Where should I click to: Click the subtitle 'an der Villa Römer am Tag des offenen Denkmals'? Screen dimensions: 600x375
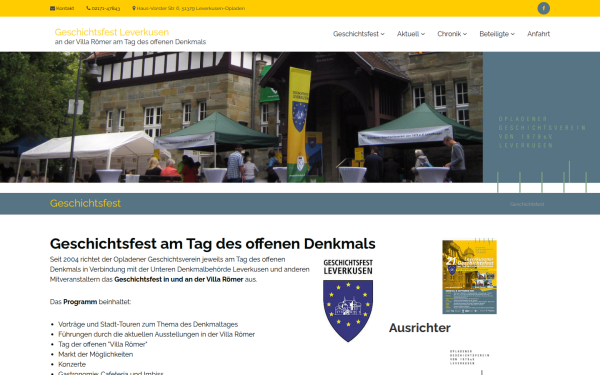[130, 42]
